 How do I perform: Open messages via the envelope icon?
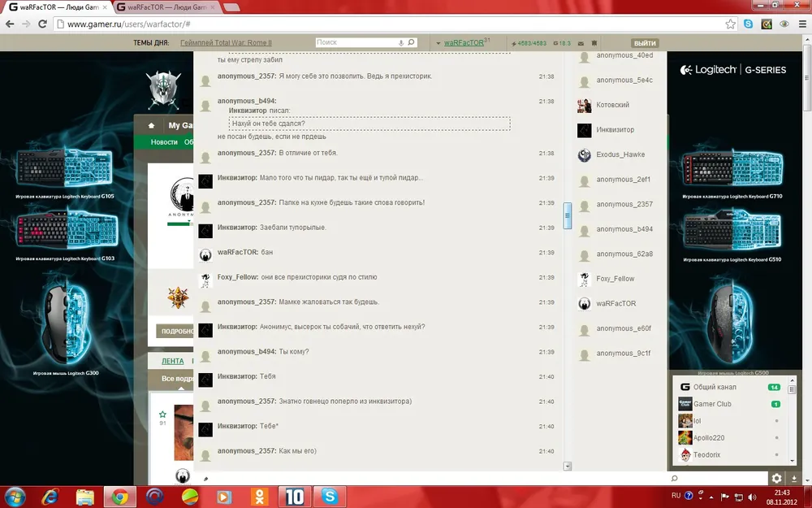click(581, 43)
